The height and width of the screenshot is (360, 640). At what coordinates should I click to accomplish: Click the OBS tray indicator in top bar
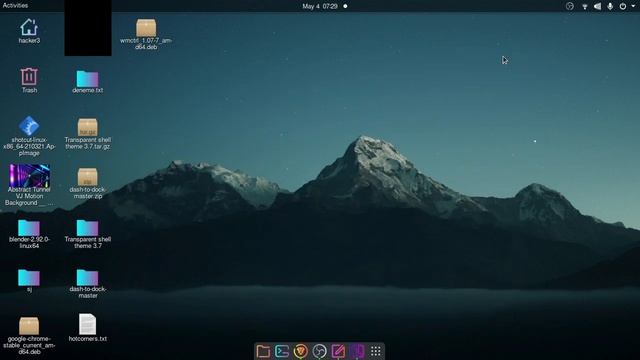tap(570, 6)
